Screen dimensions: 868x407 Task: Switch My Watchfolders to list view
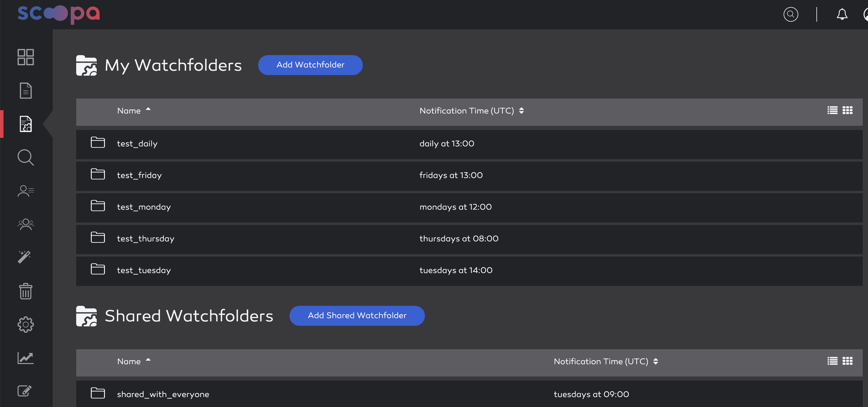(832, 110)
